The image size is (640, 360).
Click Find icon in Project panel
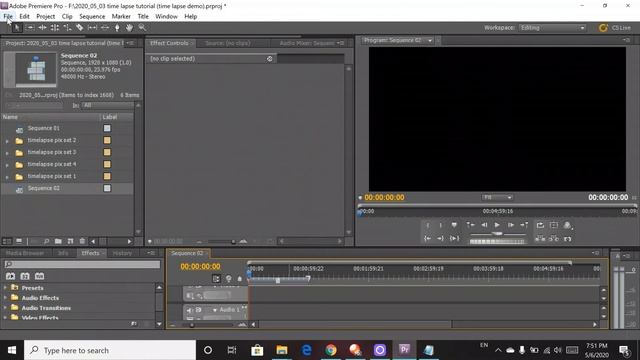click(x=47, y=241)
